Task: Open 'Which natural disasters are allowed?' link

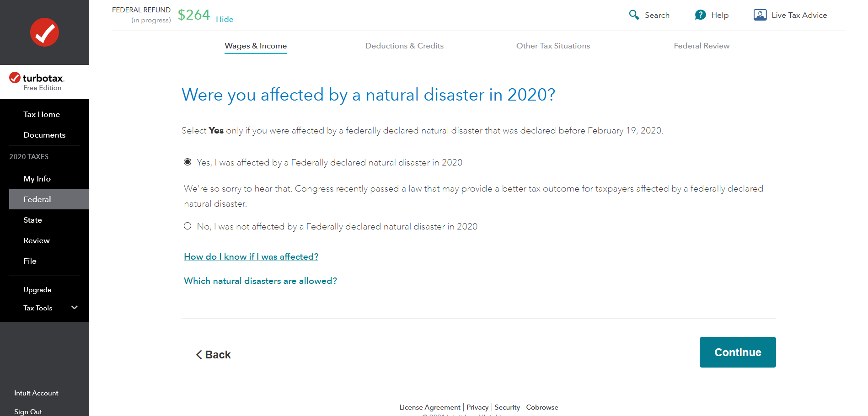Action: tap(260, 281)
